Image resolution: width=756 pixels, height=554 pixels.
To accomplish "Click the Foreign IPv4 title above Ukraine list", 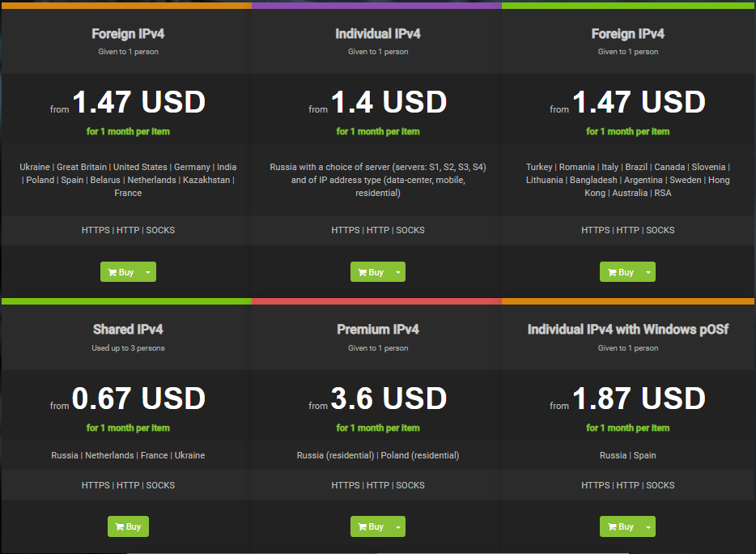I will (x=128, y=34).
